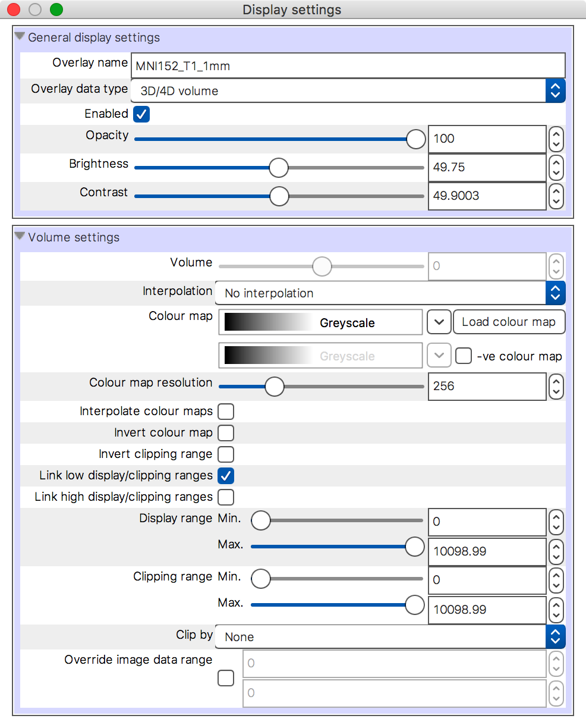Disable the Enabled checkbox
The width and height of the screenshot is (586, 728).
click(x=141, y=114)
